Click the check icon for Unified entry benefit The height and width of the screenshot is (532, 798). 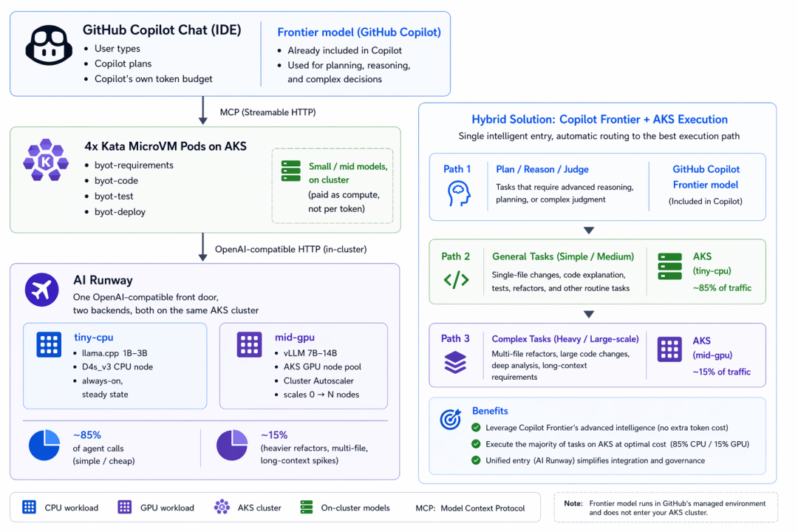(476, 460)
